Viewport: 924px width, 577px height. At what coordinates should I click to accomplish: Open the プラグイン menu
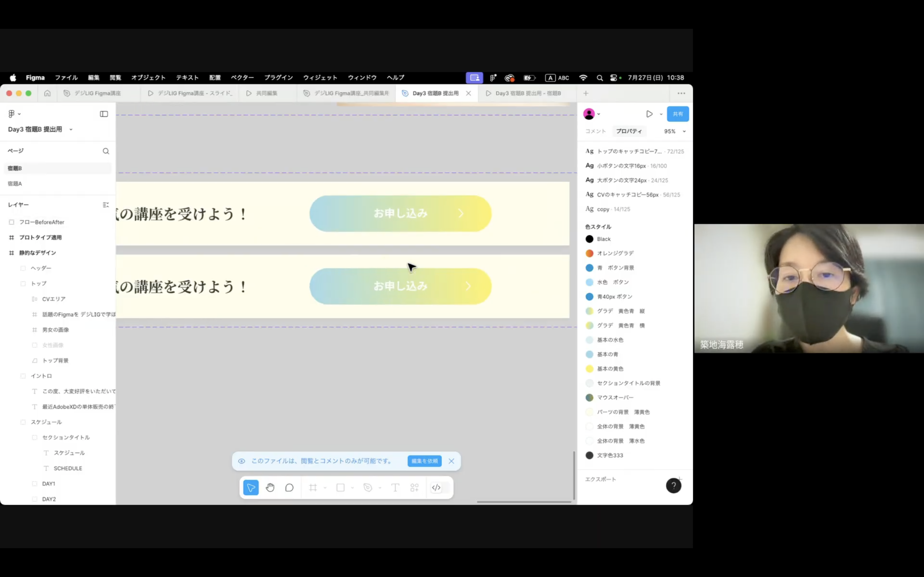pyautogui.click(x=278, y=78)
